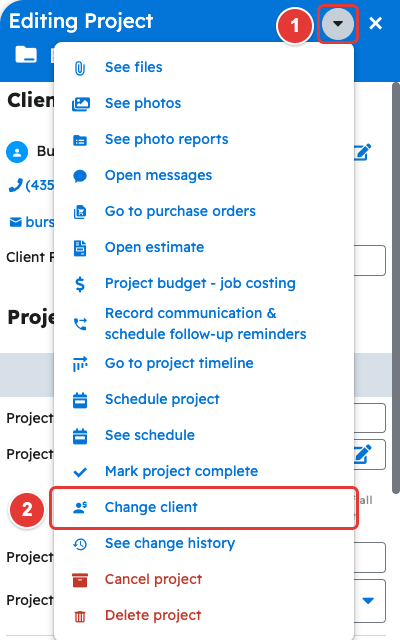Image resolution: width=400 pixels, height=640 pixels.
Task: Click the paperclip icon beside See files
Action: pos(80,68)
